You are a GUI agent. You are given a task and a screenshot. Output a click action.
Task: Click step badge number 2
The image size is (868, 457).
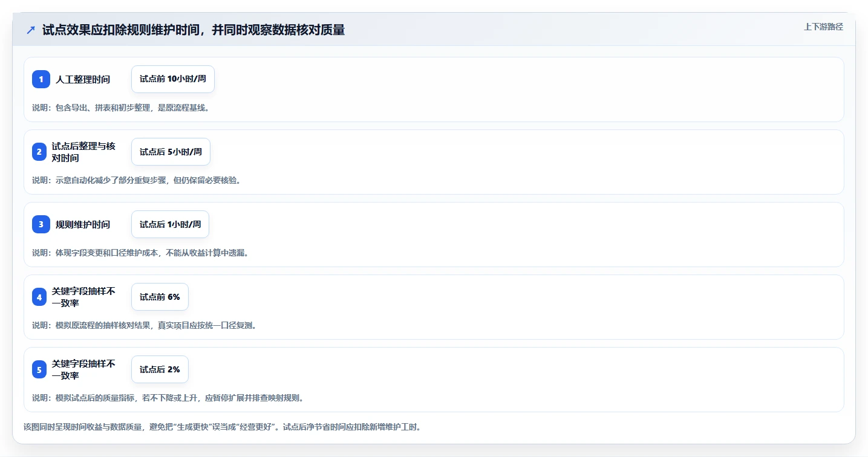[39, 152]
